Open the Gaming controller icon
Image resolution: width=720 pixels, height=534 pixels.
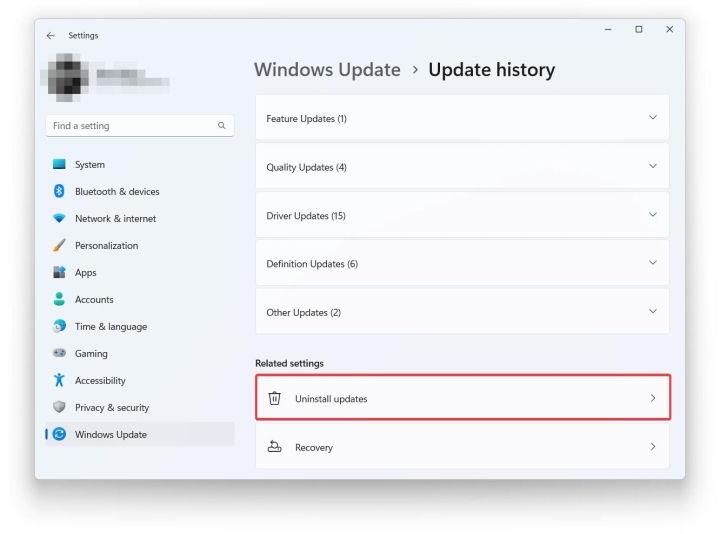coord(59,354)
